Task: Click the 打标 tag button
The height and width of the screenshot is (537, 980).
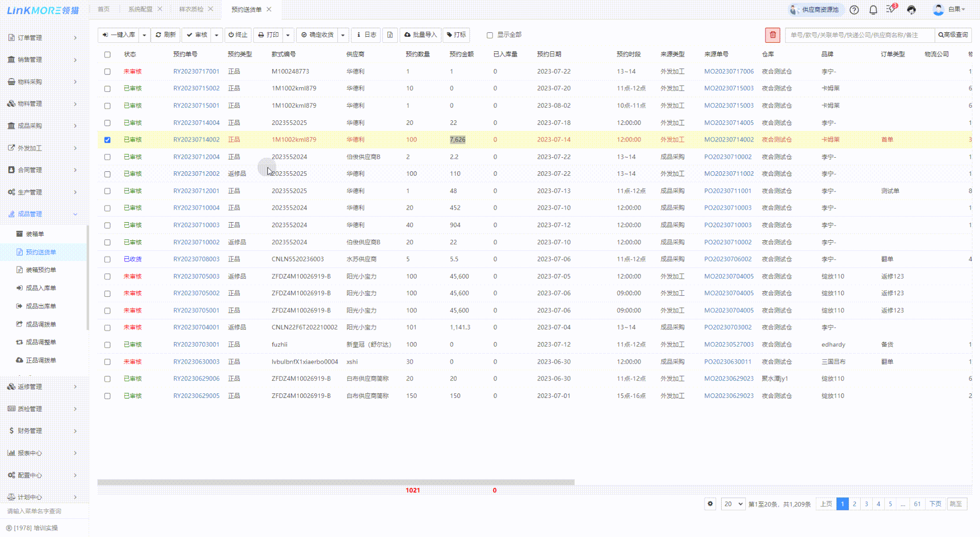Action: pos(456,35)
